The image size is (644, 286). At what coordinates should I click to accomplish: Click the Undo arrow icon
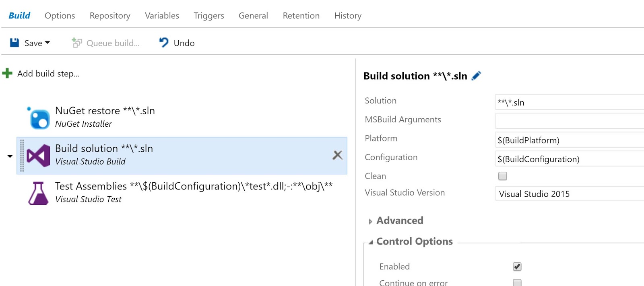pos(164,42)
